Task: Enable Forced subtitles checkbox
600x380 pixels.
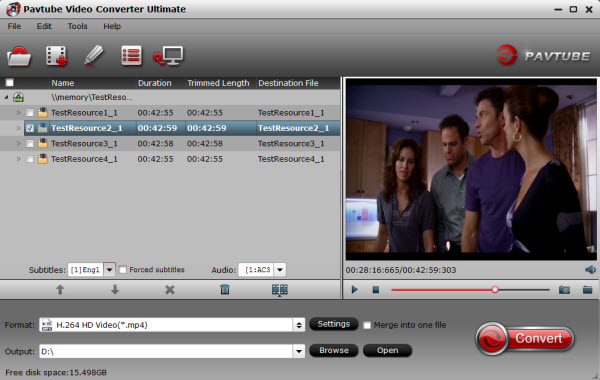Action: click(x=122, y=270)
